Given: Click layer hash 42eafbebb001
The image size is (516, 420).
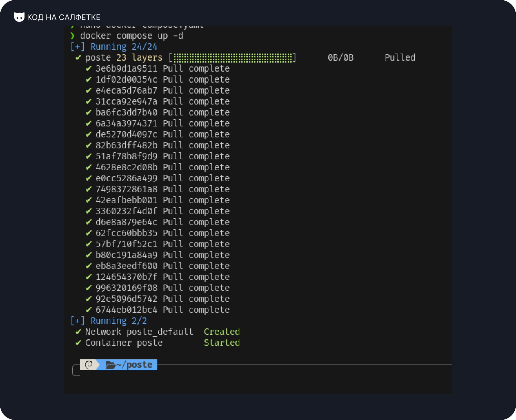Looking at the screenshot, I should pos(126,200).
